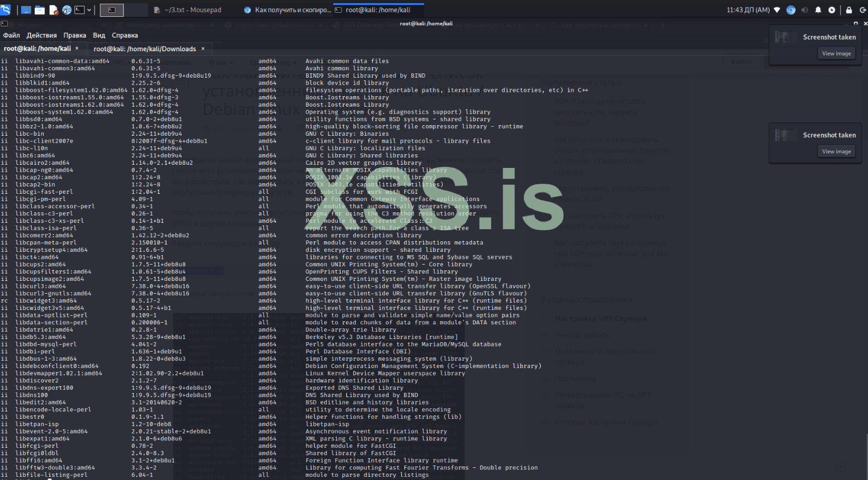This screenshot has height=480, width=868.
Task: Open the network connection tray icon
Action: coord(777,10)
